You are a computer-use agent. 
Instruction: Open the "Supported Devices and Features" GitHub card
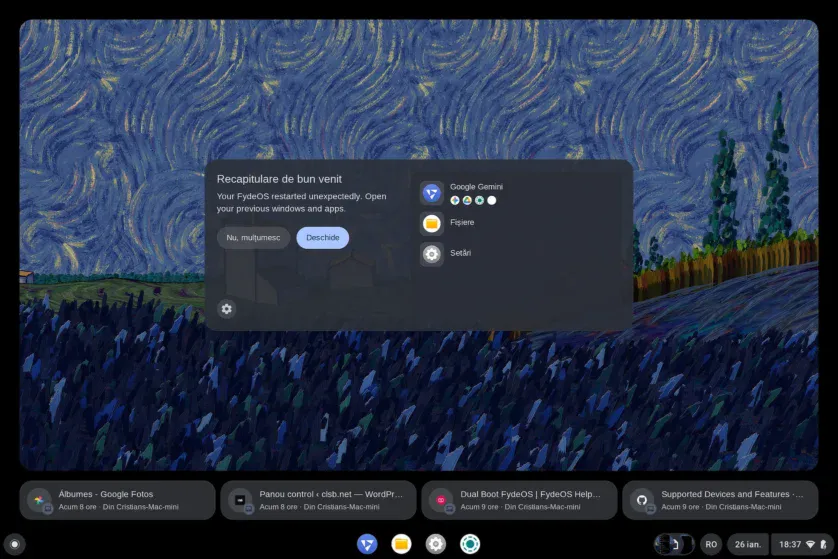(720, 500)
